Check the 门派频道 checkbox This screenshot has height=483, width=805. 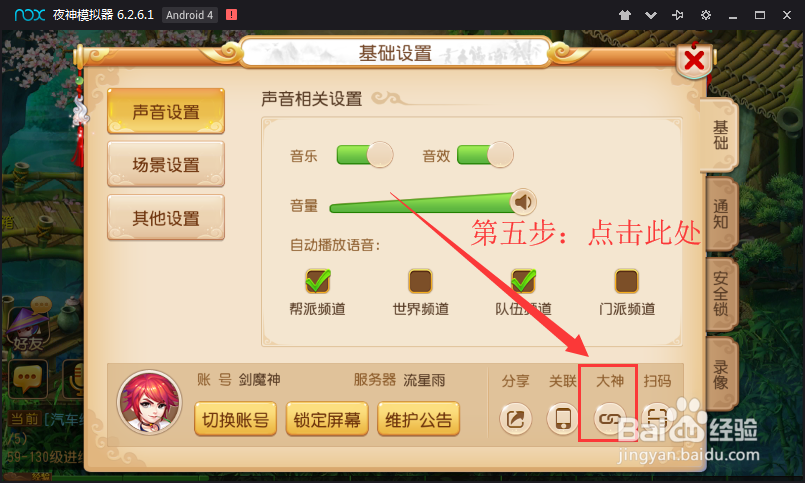tap(626, 281)
